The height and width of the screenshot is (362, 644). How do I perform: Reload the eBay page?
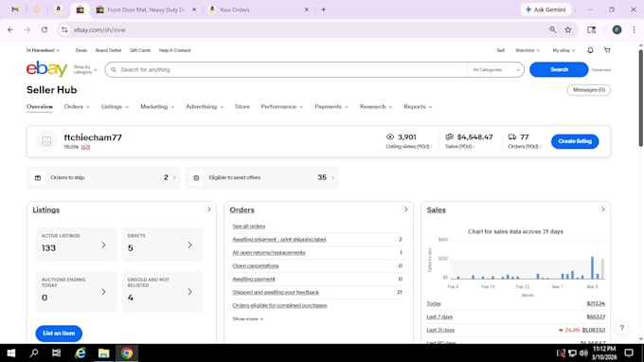click(x=45, y=29)
